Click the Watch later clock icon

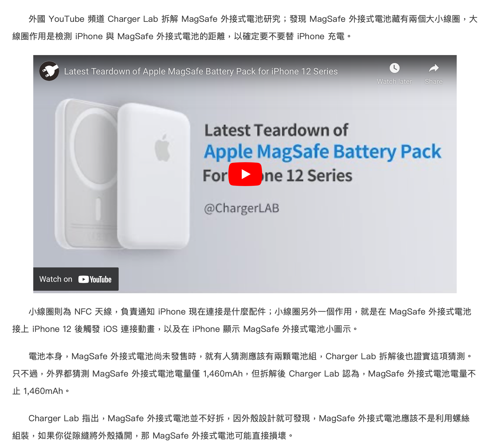394,68
